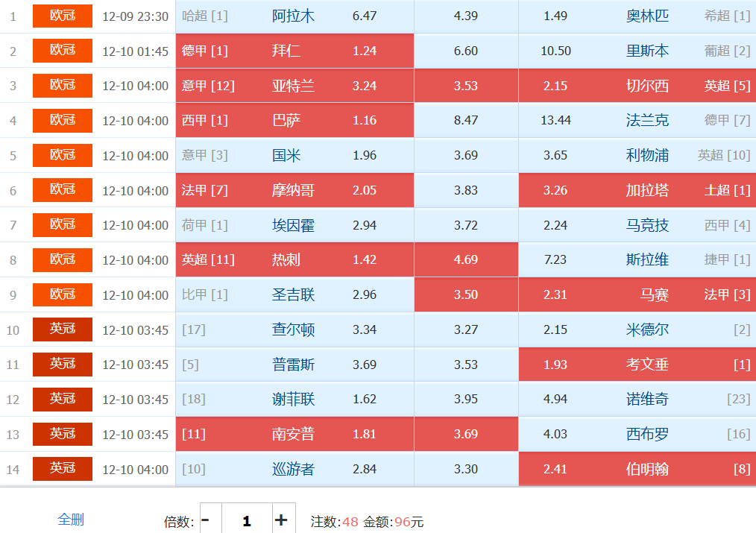Select the 13.44 away odds for 法兰克
This screenshot has width=756, height=533.
(x=555, y=120)
